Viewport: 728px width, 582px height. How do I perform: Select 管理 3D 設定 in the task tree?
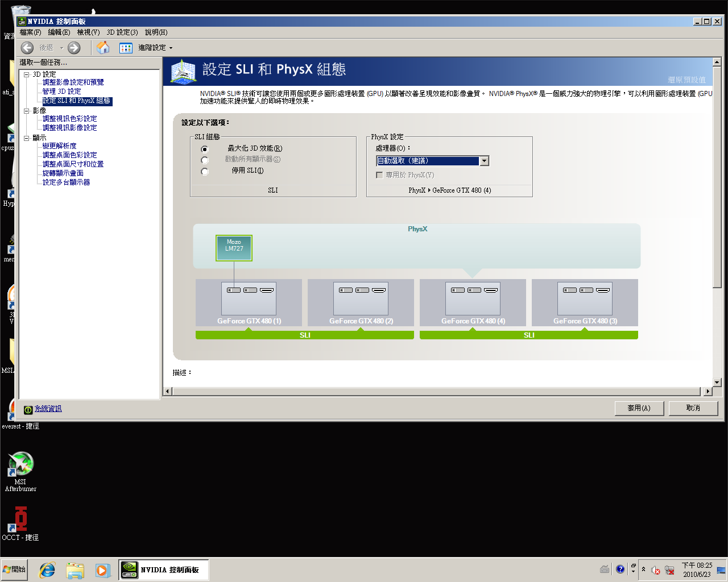62,92
